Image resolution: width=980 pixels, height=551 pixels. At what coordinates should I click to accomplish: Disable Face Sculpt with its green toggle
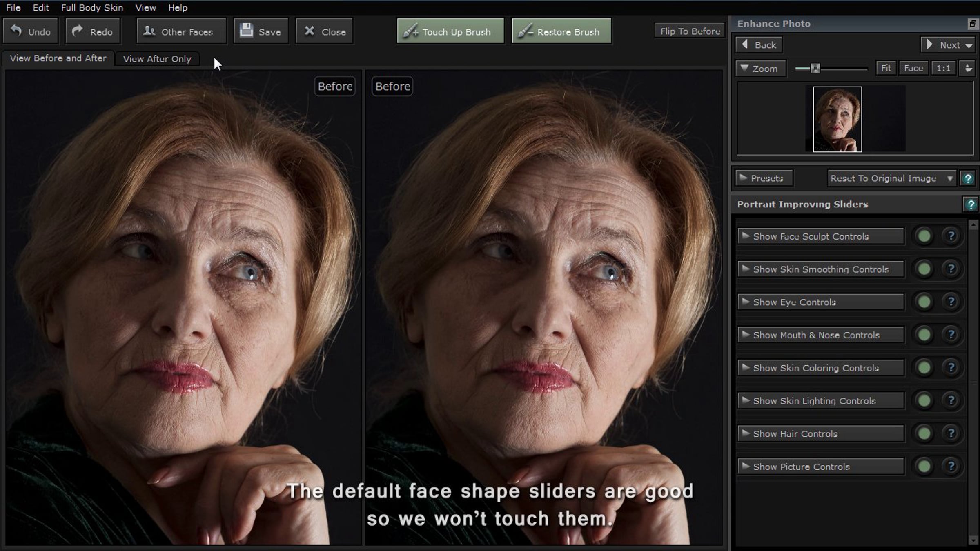click(x=924, y=236)
